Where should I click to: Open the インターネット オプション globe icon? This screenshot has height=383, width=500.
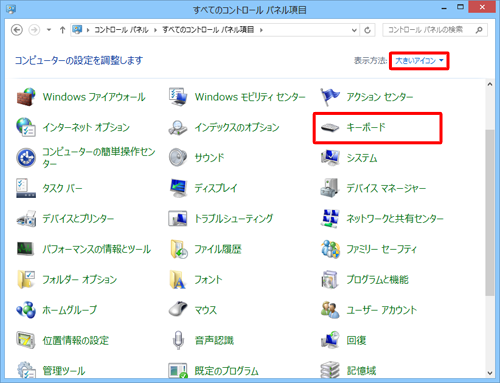(26, 127)
